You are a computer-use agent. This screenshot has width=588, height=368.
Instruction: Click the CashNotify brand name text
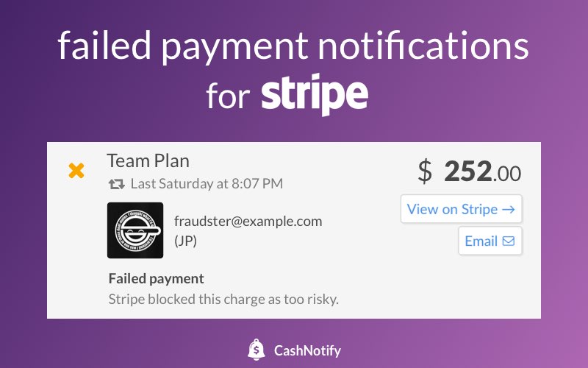(x=307, y=350)
